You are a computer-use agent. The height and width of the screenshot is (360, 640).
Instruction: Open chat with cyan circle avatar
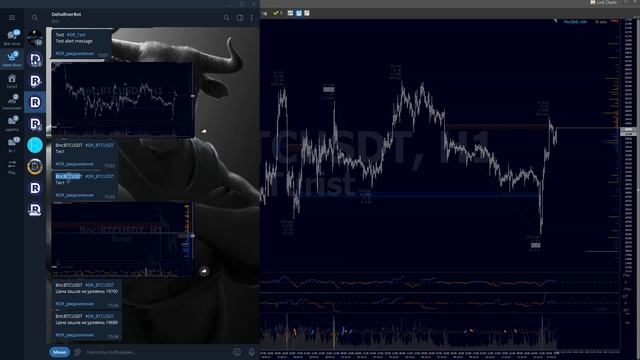click(x=35, y=145)
